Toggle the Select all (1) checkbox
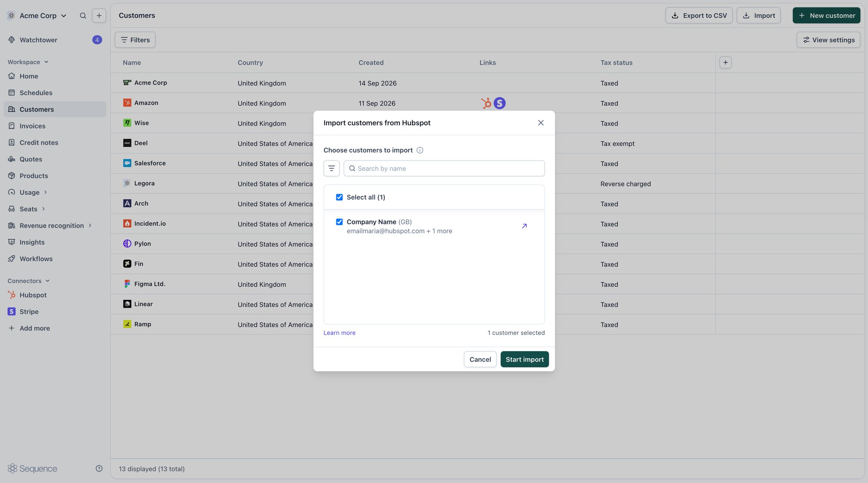Image resolution: width=868 pixels, height=483 pixels. [339, 197]
